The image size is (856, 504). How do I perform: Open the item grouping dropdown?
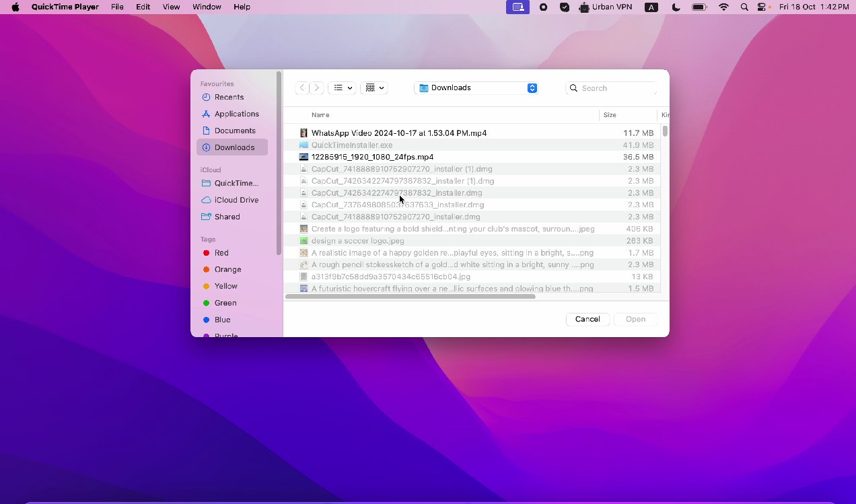pyautogui.click(x=374, y=88)
